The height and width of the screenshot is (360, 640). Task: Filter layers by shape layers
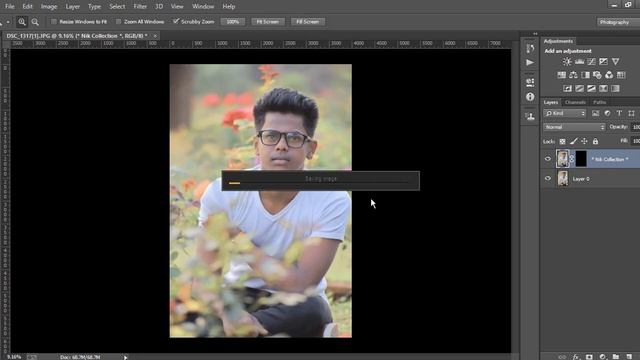(631, 113)
